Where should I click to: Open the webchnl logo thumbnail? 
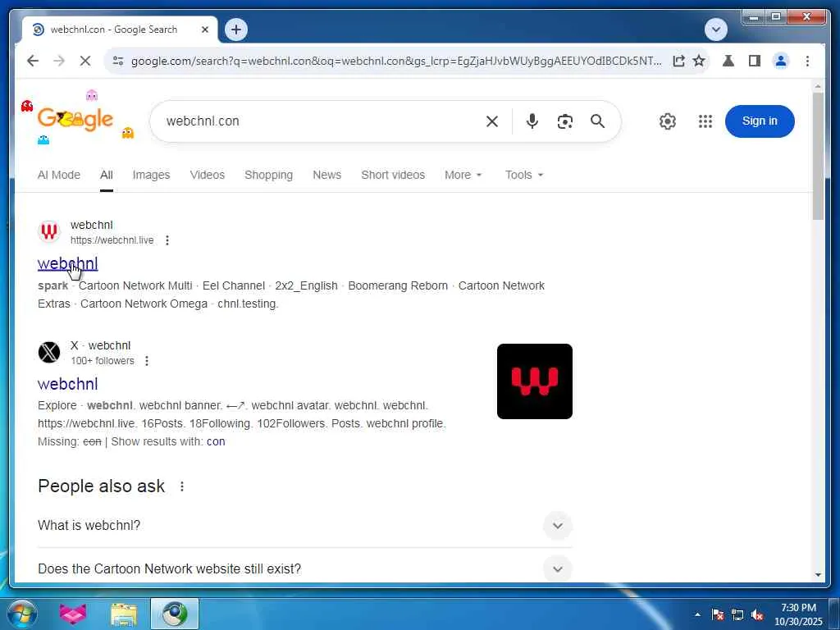pos(535,381)
